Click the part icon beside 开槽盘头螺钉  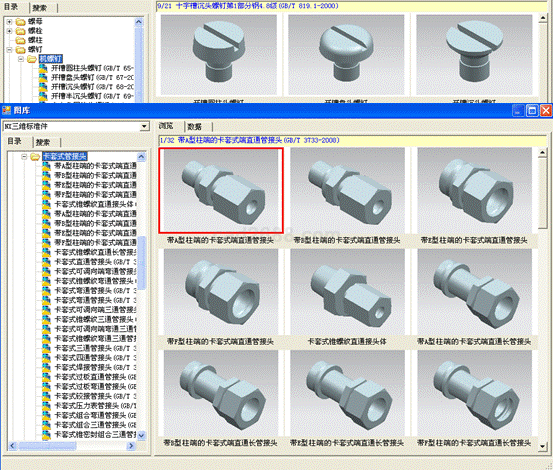click(x=43, y=77)
